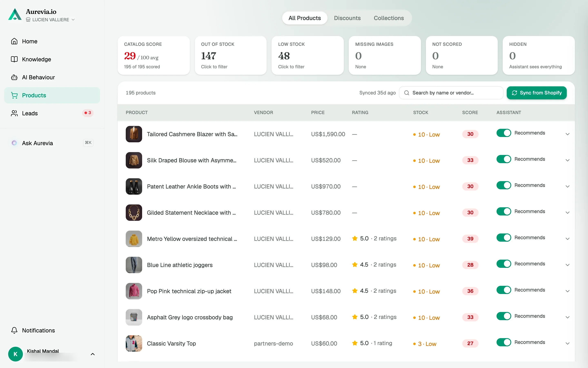Click the Search by name or vendor field

pyautogui.click(x=451, y=93)
